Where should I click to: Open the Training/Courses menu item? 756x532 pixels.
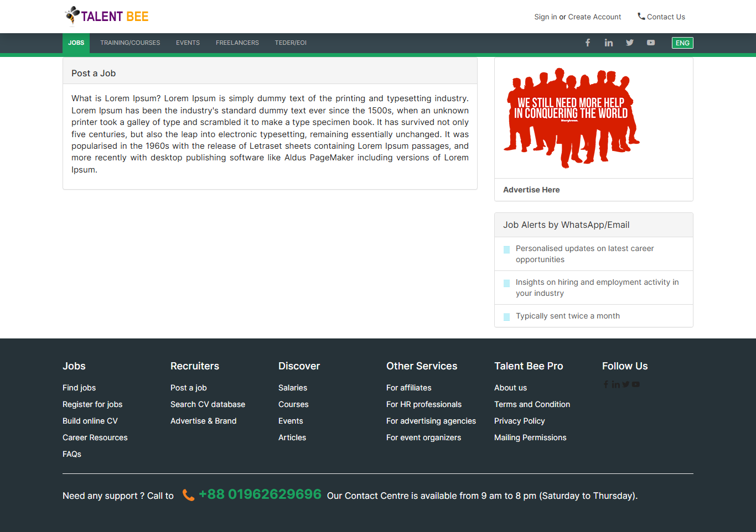(x=130, y=43)
